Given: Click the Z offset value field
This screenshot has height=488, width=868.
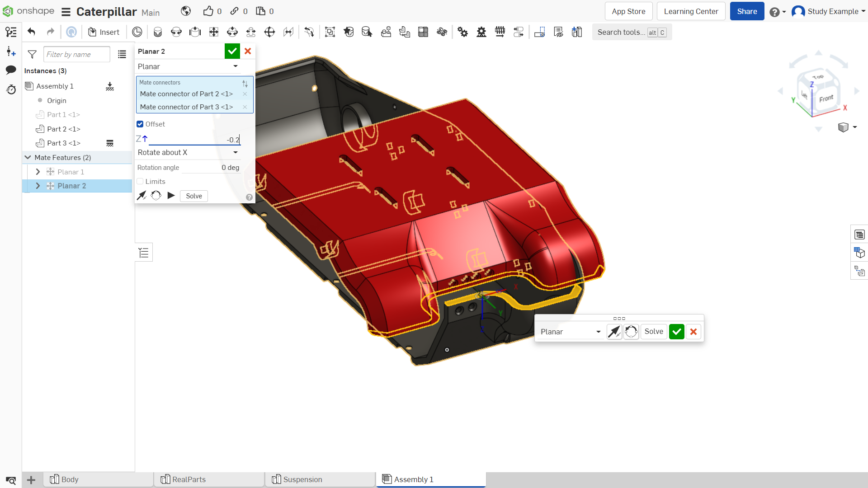Looking at the screenshot, I should [x=195, y=140].
